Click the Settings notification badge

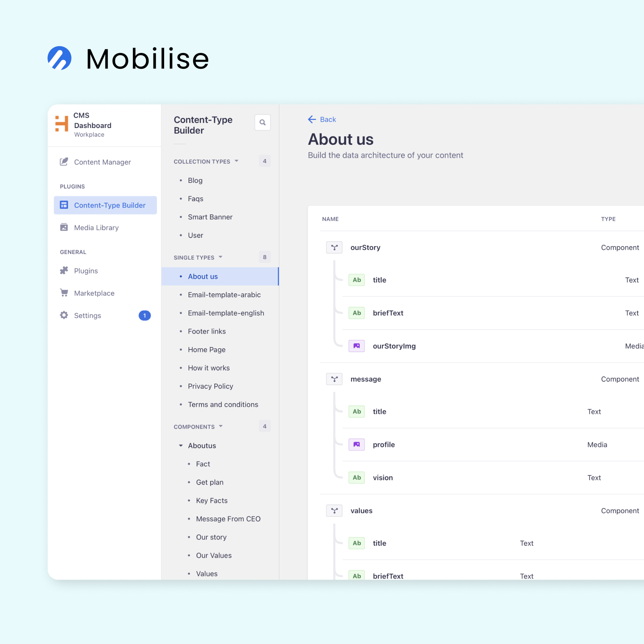click(x=144, y=315)
